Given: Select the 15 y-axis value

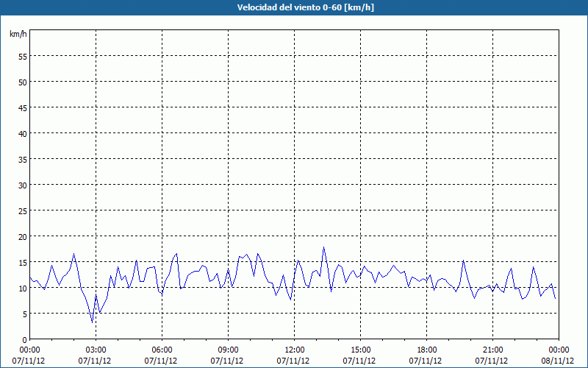Looking at the screenshot, I should (23, 263).
